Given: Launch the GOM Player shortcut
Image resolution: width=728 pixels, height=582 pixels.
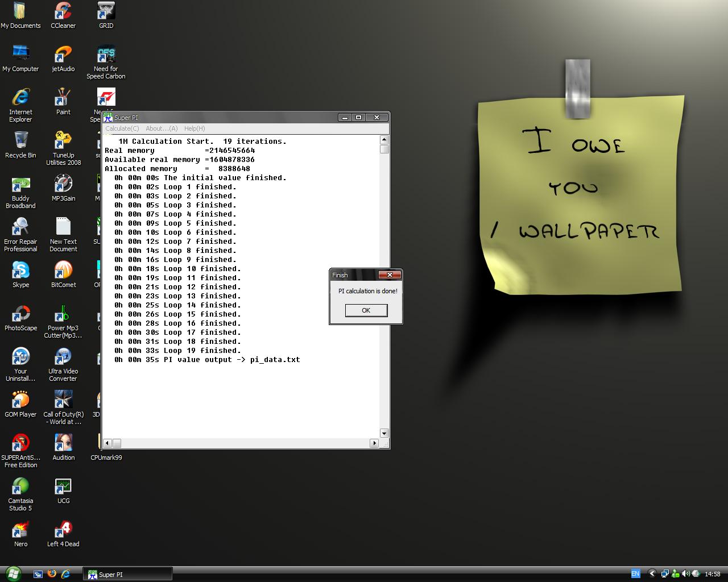Looking at the screenshot, I should [20, 404].
